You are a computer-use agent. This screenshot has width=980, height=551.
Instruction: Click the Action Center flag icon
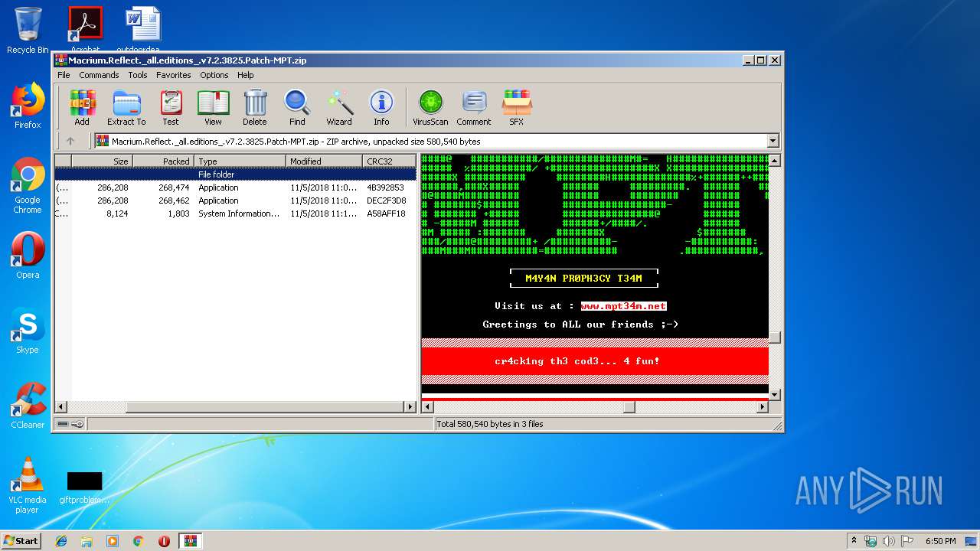[906, 541]
